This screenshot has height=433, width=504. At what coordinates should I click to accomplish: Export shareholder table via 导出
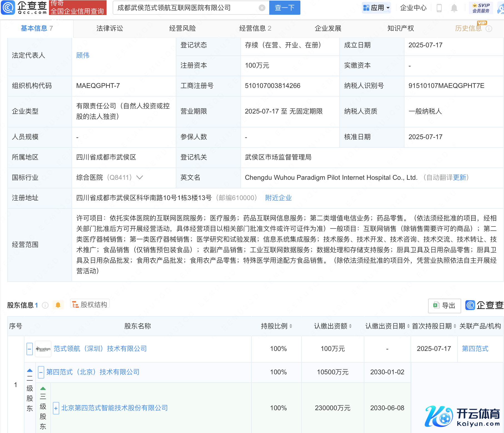coord(444,306)
